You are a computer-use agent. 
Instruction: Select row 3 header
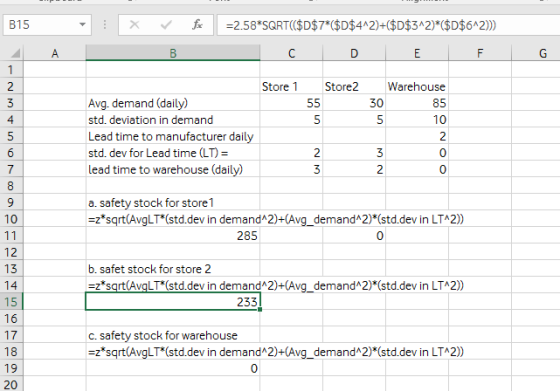click(x=11, y=103)
